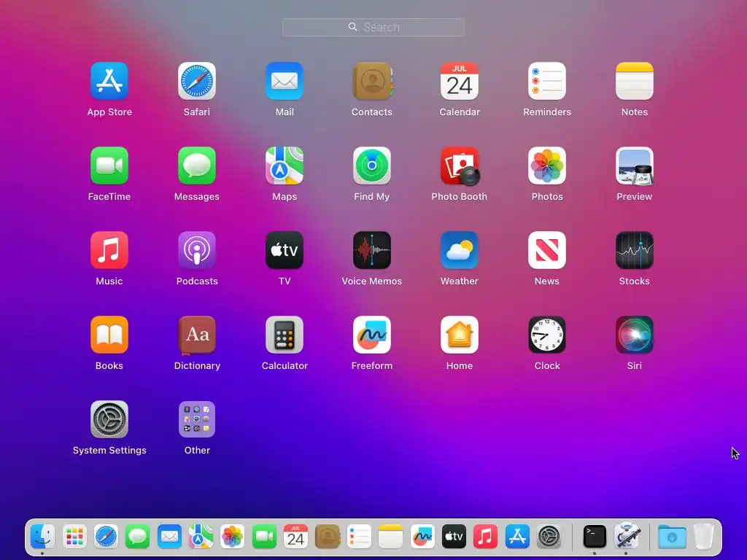Open Messages from the Dock
Viewport: 747px width, 560px height.
coord(138,537)
